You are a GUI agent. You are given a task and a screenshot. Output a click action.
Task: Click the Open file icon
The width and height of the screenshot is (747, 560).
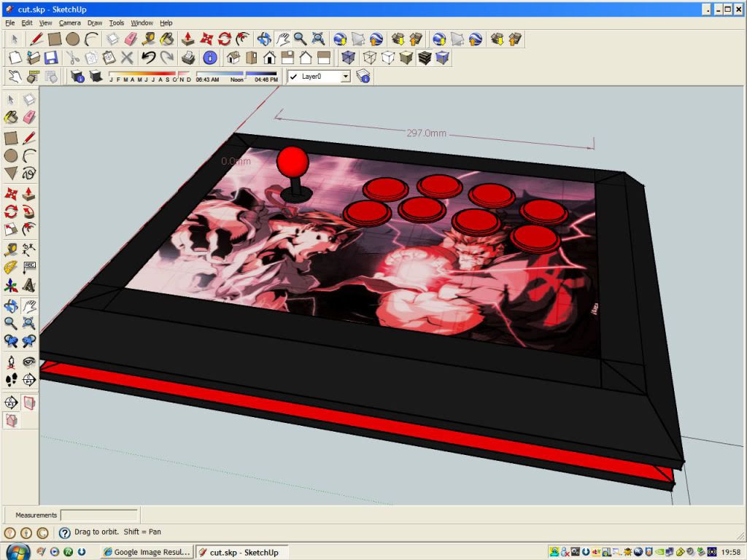coord(33,58)
